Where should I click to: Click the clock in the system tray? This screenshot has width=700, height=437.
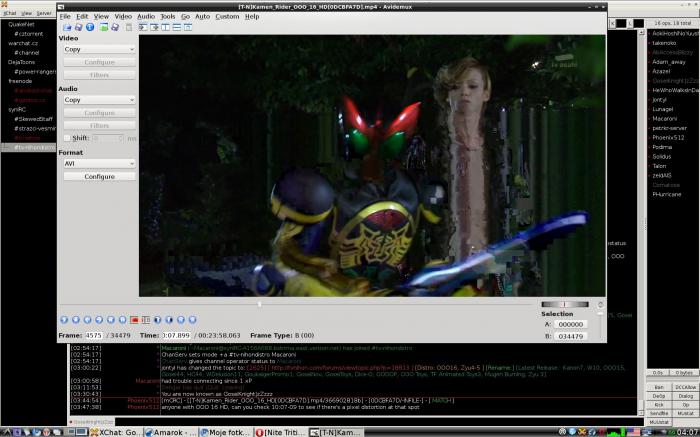[x=688, y=432]
